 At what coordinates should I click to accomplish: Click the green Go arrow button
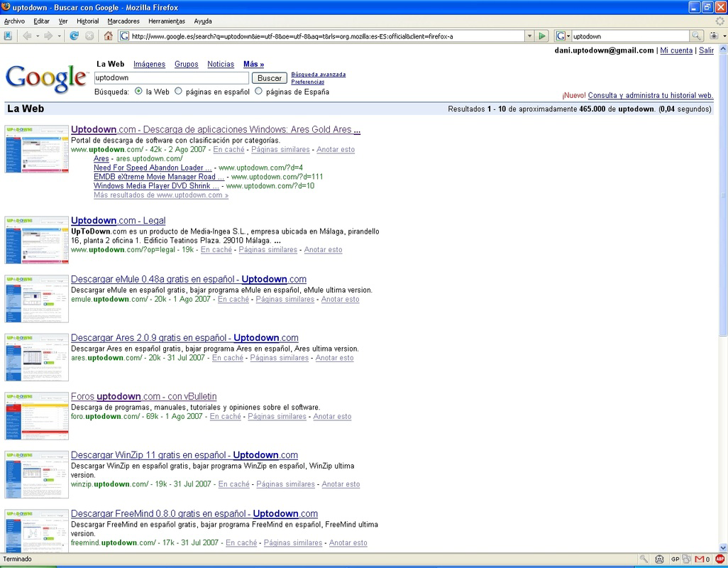[x=542, y=35]
